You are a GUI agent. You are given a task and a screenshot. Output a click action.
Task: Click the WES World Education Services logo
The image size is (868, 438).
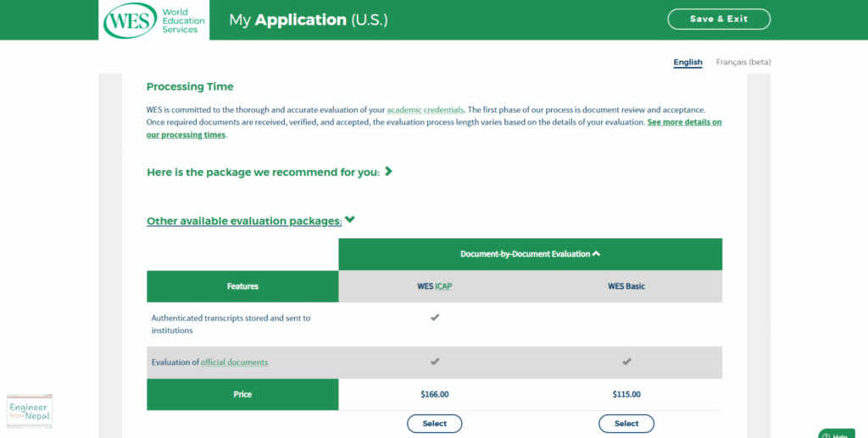pos(154,20)
